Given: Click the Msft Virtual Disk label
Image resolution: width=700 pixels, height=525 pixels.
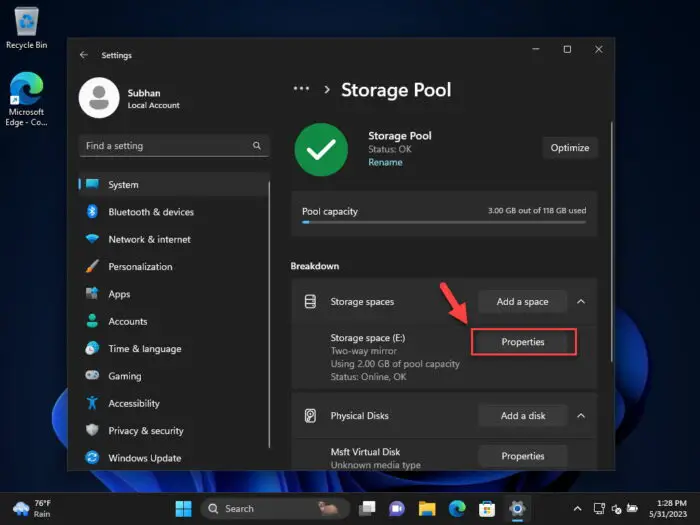Looking at the screenshot, I should [x=365, y=452].
